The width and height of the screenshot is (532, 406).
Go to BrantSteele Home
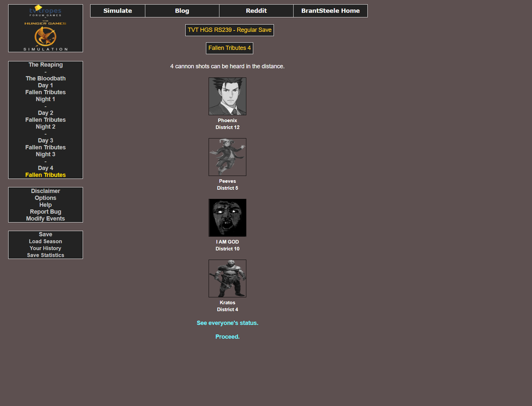click(331, 11)
